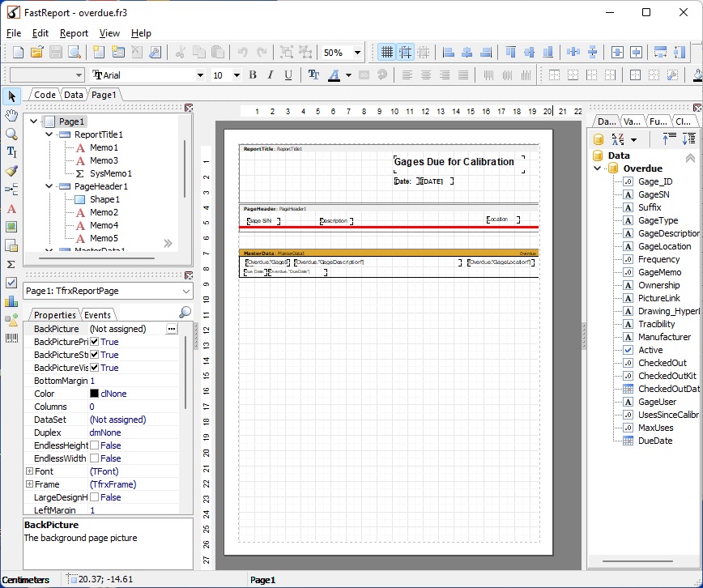The image size is (703, 588).
Task: Click the black Color property swatch
Action: point(94,394)
